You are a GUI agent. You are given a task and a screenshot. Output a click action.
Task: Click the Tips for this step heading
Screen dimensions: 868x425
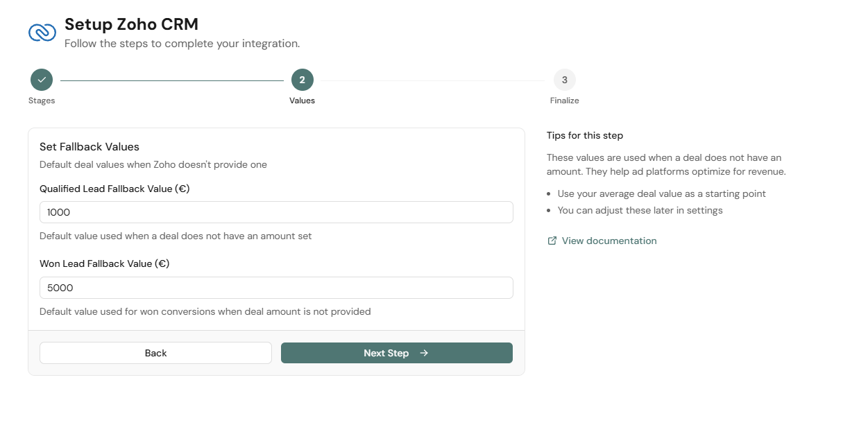(584, 135)
